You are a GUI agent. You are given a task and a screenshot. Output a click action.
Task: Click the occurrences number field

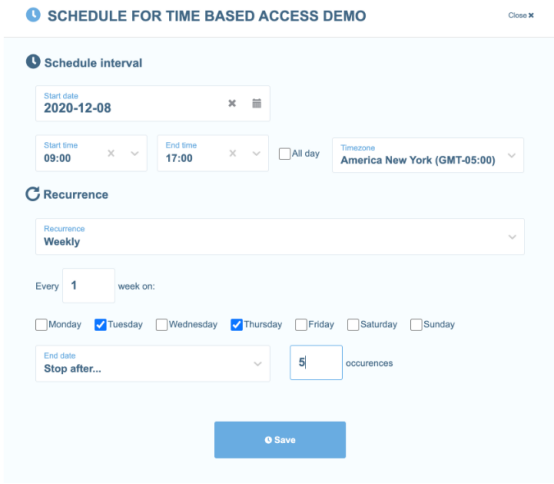click(316, 362)
